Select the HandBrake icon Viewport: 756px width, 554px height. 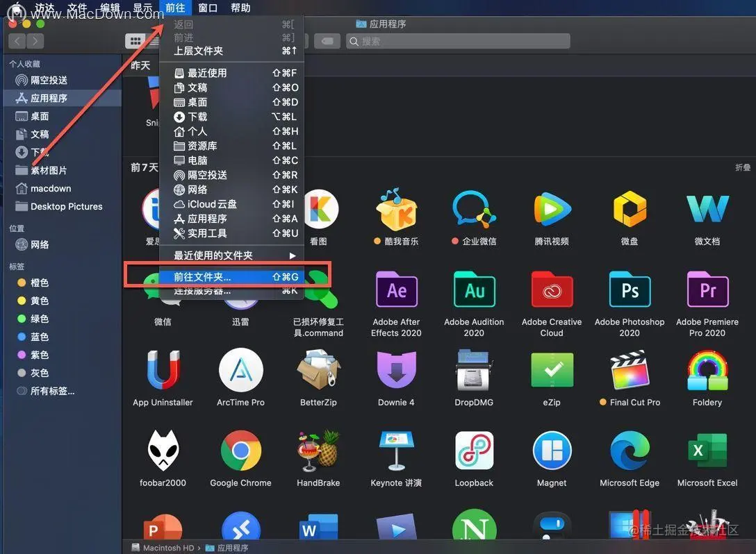(318, 451)
